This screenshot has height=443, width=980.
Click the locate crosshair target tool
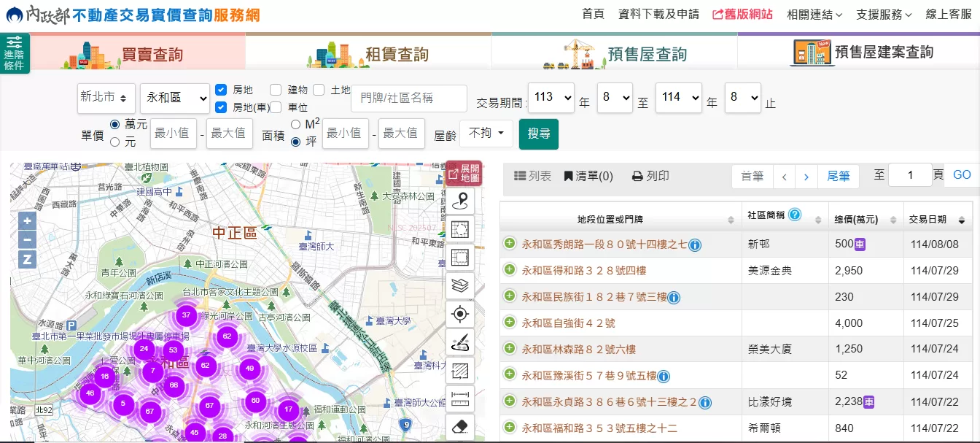tap(460, 315)
